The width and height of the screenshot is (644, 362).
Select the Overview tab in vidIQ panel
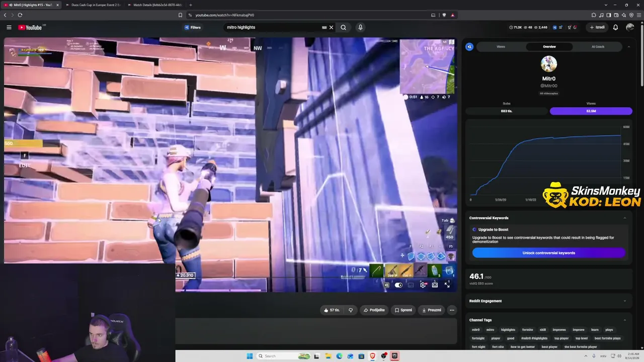pos(549,47)
